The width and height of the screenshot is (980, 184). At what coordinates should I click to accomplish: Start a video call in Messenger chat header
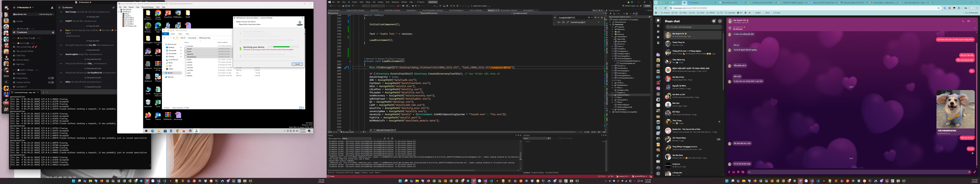[x=969, y=21]
